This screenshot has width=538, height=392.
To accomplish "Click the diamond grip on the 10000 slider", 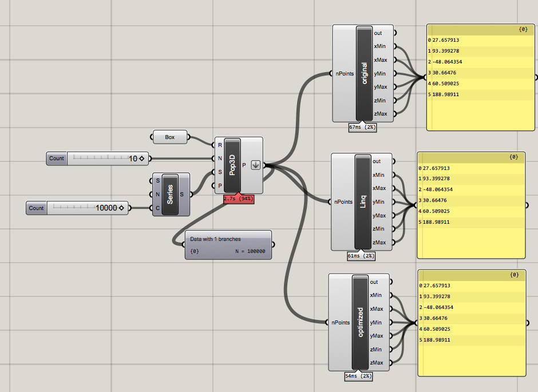I will (x=121, y=208).
